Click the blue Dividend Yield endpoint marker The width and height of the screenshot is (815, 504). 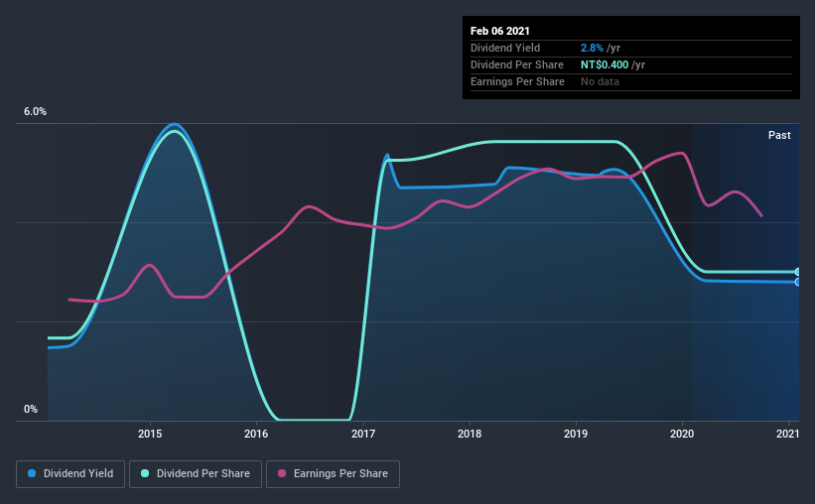(x=797, y=282)
